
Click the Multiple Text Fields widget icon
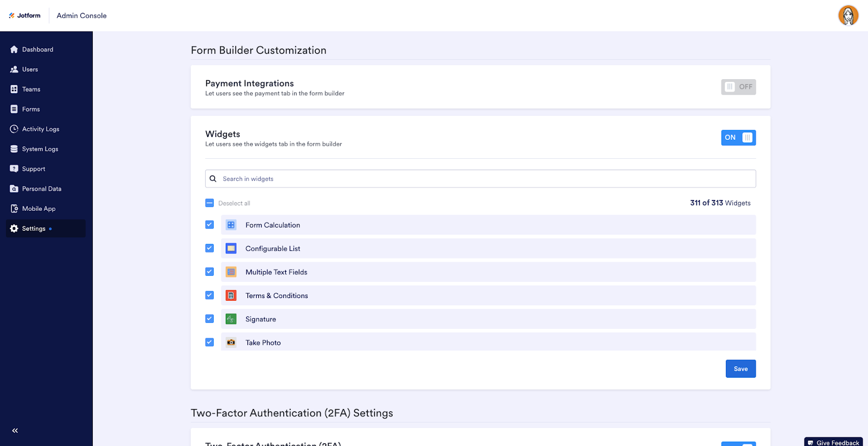click(231, 272)
